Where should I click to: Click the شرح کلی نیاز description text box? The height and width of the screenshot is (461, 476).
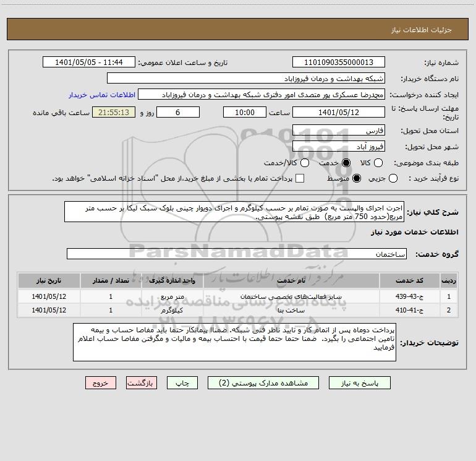click(x=234, y=212)
